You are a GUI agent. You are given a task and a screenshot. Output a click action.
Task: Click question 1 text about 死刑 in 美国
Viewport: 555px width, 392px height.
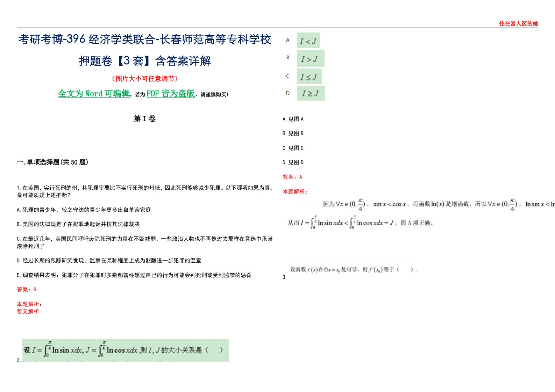click(x=145, y=191)
